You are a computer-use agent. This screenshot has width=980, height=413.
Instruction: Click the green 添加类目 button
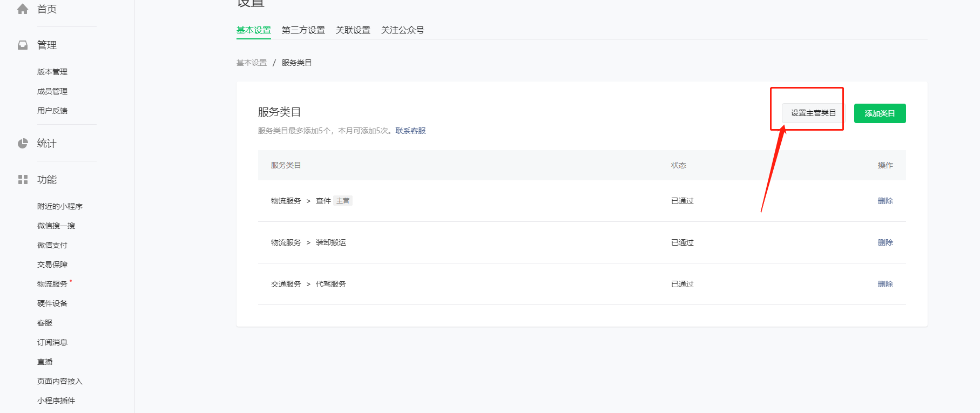pos(880,113)
